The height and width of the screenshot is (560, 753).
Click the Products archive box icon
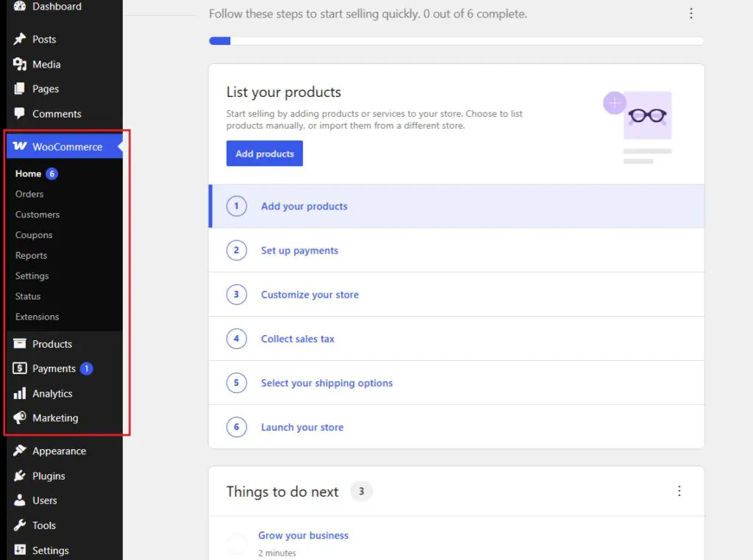click(20, 344)
